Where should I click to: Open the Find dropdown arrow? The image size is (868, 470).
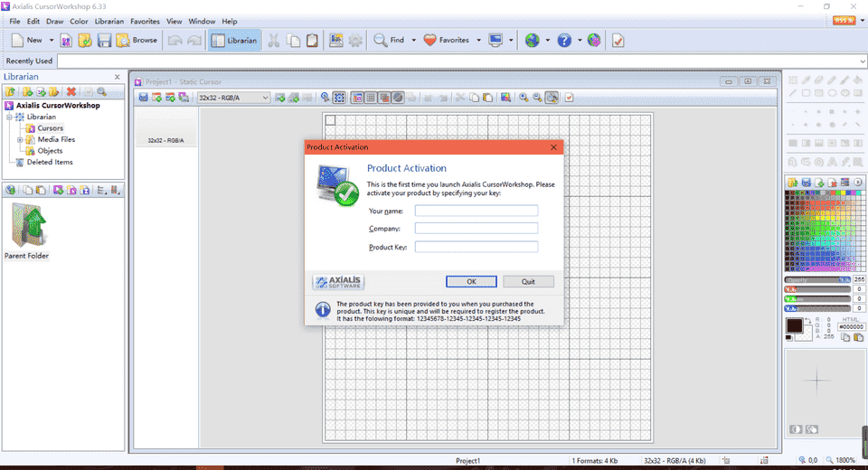click(x=413, y=41)
